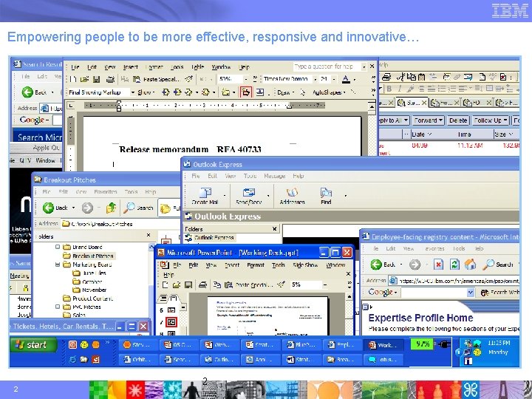This screenshot has width=532, height=399.
Task: Click the Save icon in Word toolbar
Action: pos(96,79)
